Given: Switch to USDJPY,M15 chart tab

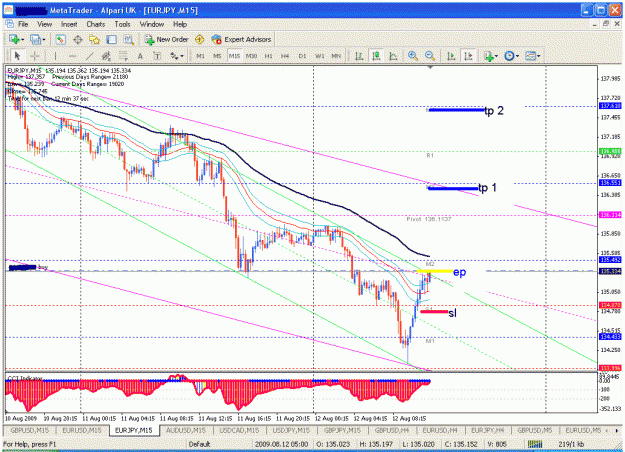Looking at the screenshot, I should 291,430.
